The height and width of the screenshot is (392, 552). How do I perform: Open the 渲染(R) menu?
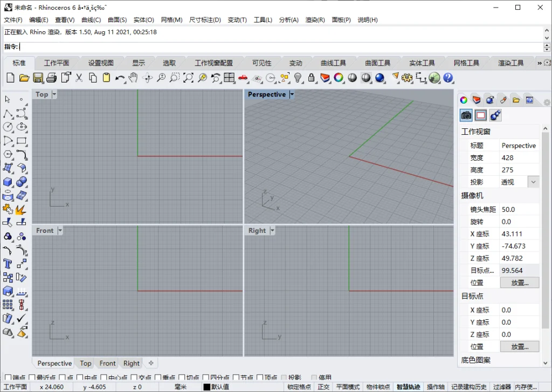tap(315, 20)
